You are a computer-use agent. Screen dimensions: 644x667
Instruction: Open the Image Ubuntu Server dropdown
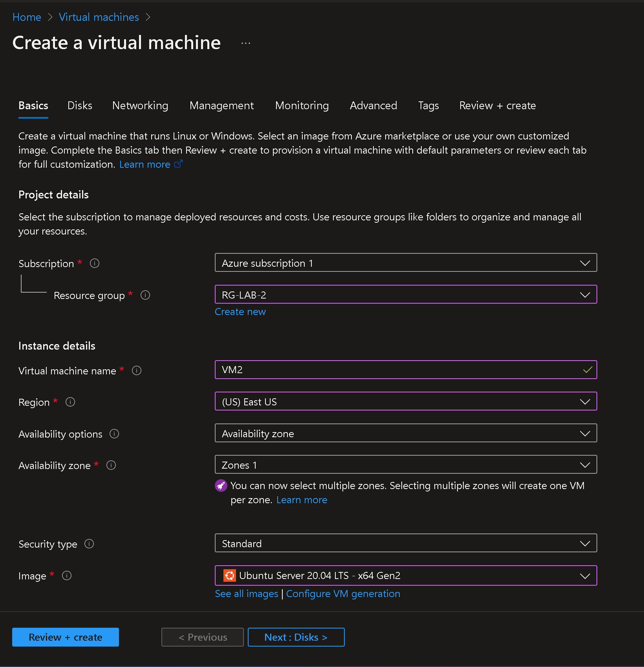[406, 575]
